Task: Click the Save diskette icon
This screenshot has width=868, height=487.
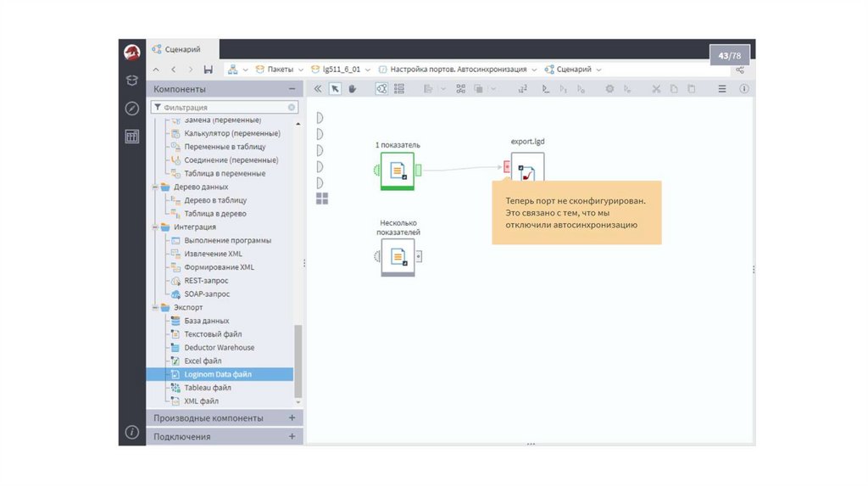Action: pyautogui.click(x=209, y=70)
